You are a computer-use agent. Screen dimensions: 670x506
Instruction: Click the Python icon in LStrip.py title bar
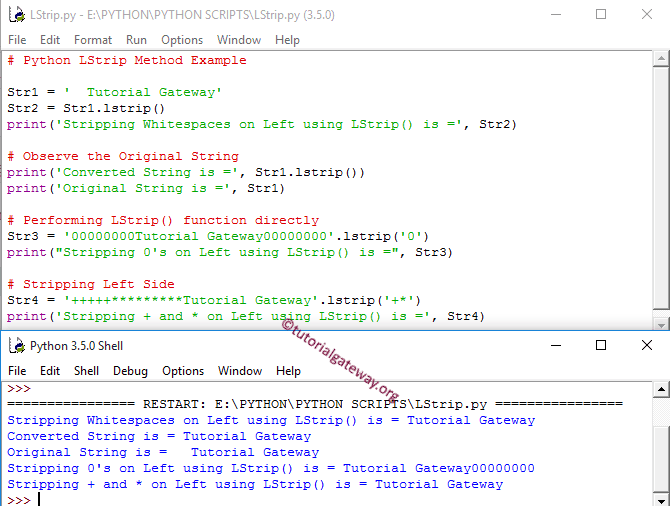[x=17, y=15]
